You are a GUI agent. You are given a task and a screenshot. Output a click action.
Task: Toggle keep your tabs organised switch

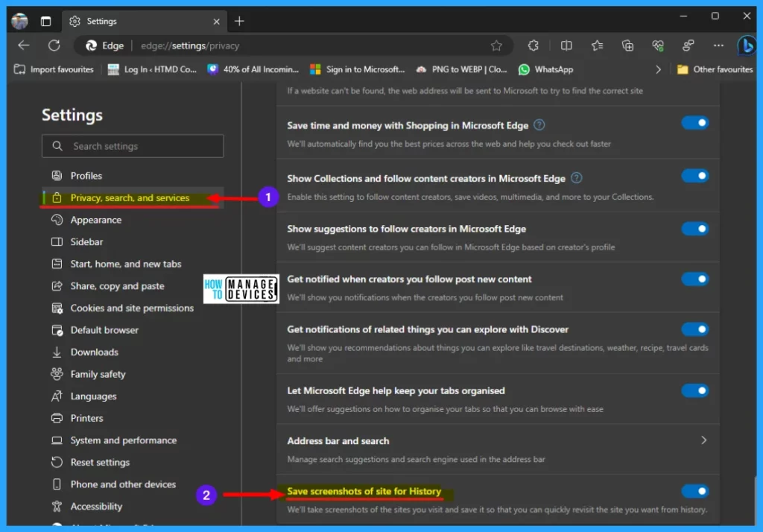coord(695,390)
